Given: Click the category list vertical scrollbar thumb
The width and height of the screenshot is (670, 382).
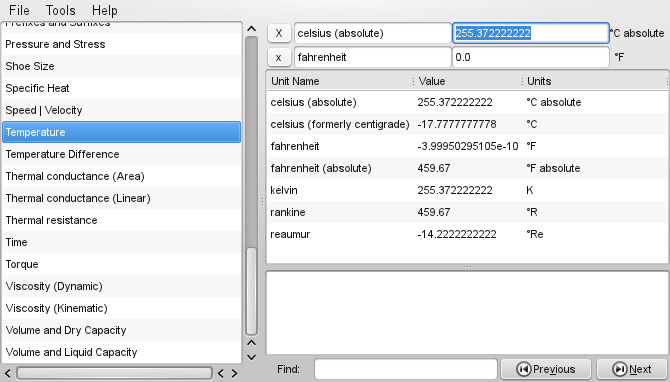Looking at the screenshot, I should [x=252, y=291].
